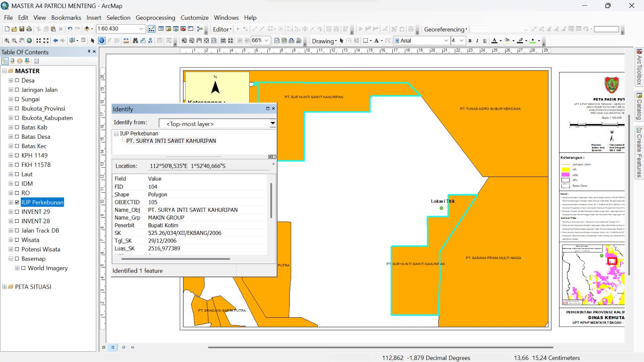Zoom to full extent globe icon
Screen dimensions: 644x362
29,41
